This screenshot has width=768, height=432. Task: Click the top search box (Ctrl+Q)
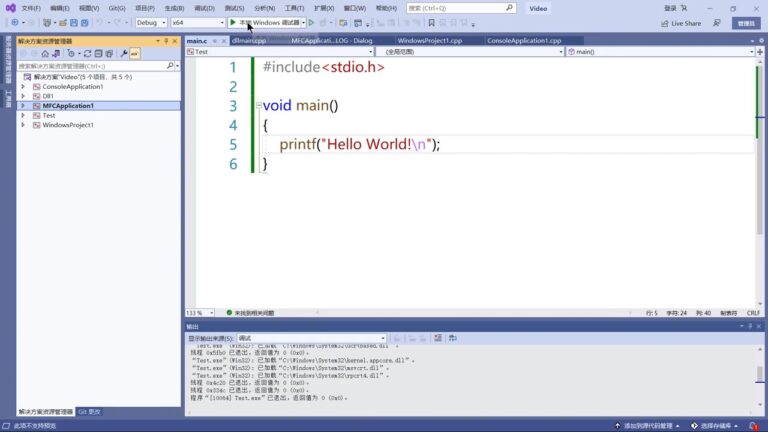(460, 8)
